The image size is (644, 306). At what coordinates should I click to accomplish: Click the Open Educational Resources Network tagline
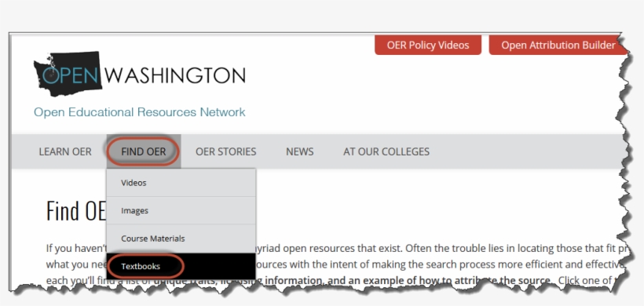point(140,112)
